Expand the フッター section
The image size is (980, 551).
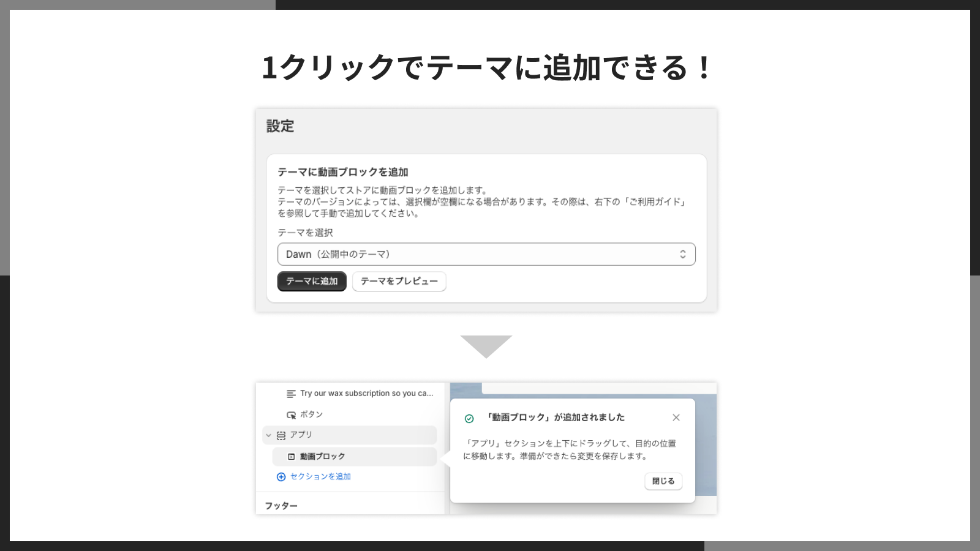281,505
